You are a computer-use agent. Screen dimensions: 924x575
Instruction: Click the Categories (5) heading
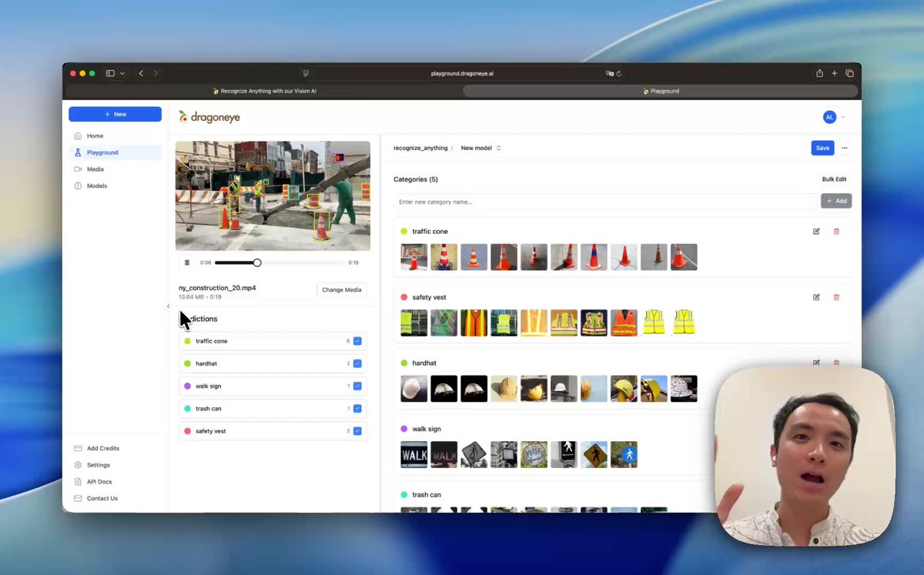[x=416, y=179]
